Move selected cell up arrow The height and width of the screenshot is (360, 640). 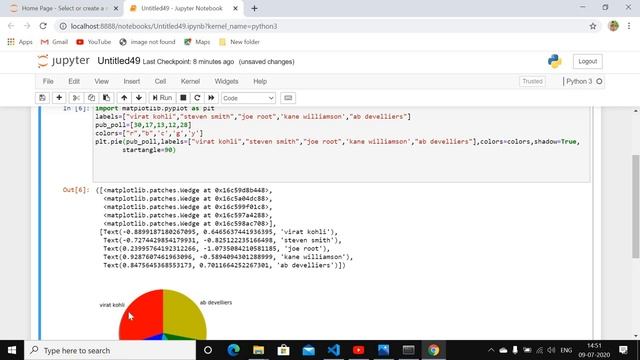click(124, 98)
